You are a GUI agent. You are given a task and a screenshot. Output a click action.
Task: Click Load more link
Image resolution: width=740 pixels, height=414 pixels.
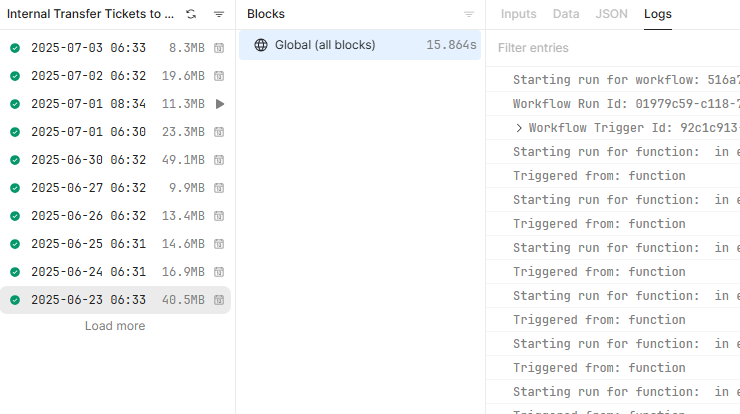pyautogui.click(x=115, y=326)
